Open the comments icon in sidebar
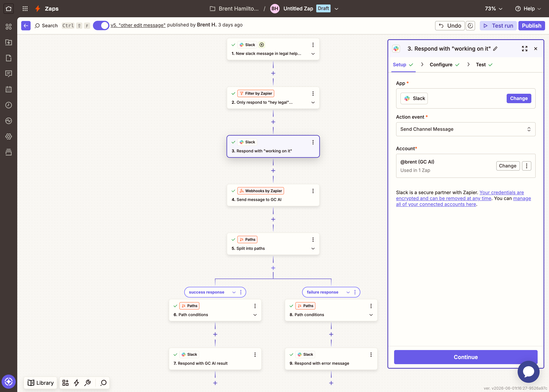This screenshot has width=549, height=392. click(8, 74)
